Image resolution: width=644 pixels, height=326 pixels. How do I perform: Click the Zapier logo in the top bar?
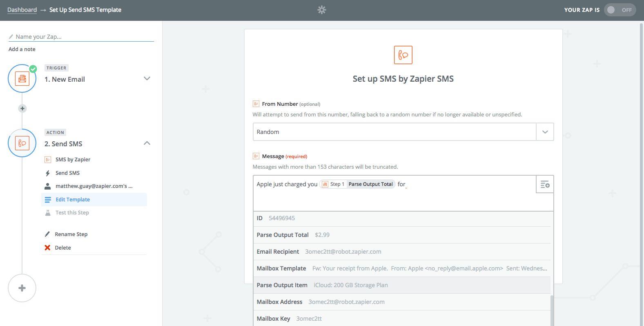322,10
